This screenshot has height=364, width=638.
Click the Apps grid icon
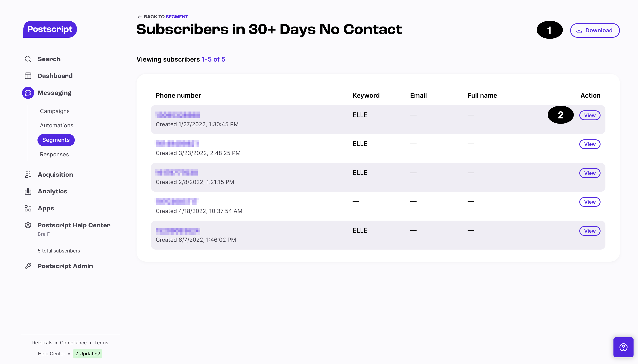pos(28,208)
